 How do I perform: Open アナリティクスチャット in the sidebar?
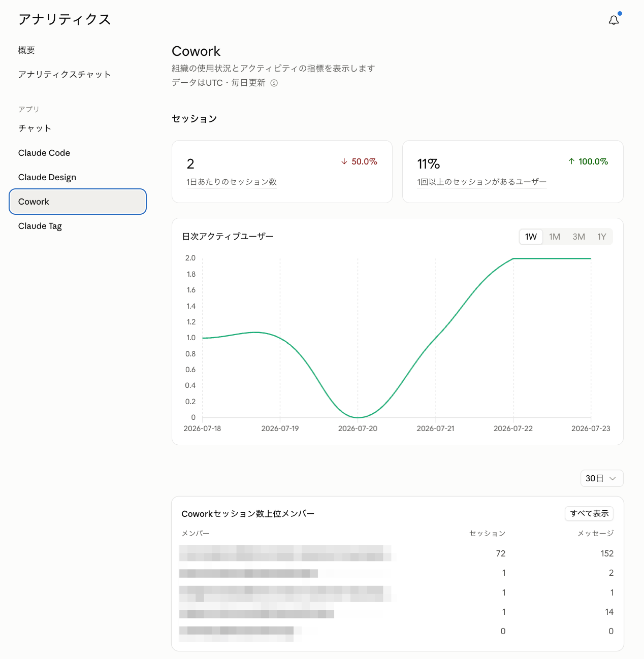coord(65,75)
